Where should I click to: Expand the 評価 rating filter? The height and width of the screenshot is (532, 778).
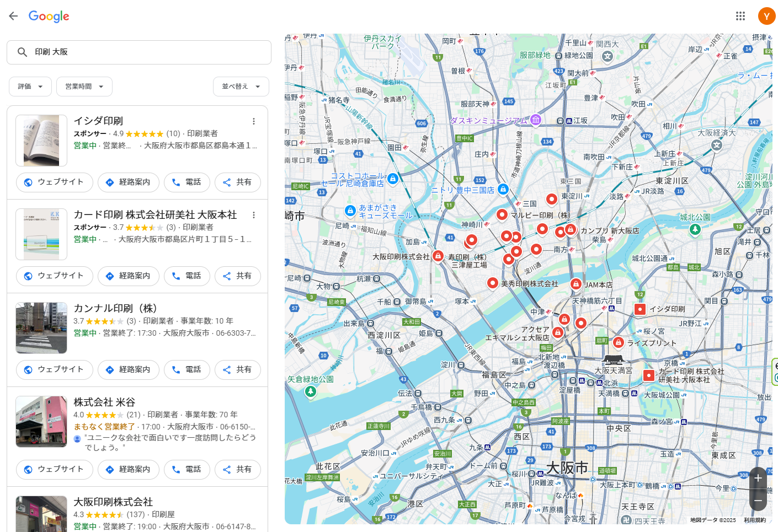coord(30,87)
